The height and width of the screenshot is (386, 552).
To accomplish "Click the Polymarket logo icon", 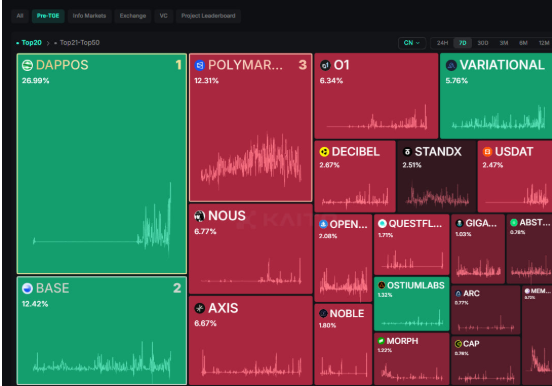I will coord(200,65).
